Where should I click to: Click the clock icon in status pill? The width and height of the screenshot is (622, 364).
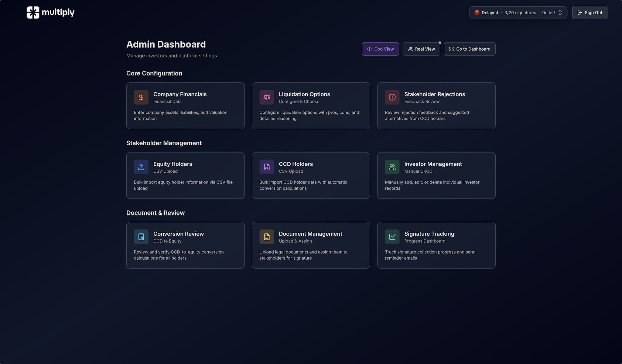(x=560, y=13)
